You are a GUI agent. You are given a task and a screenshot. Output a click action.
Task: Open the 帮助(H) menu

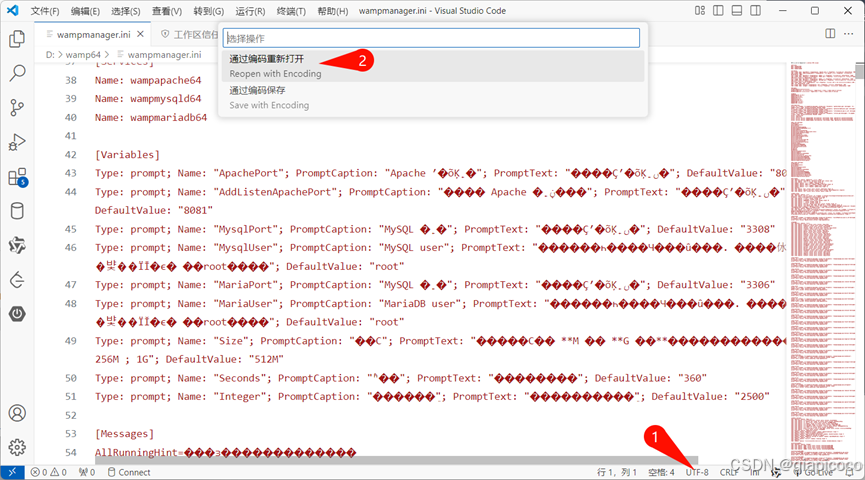coord(333,11)
